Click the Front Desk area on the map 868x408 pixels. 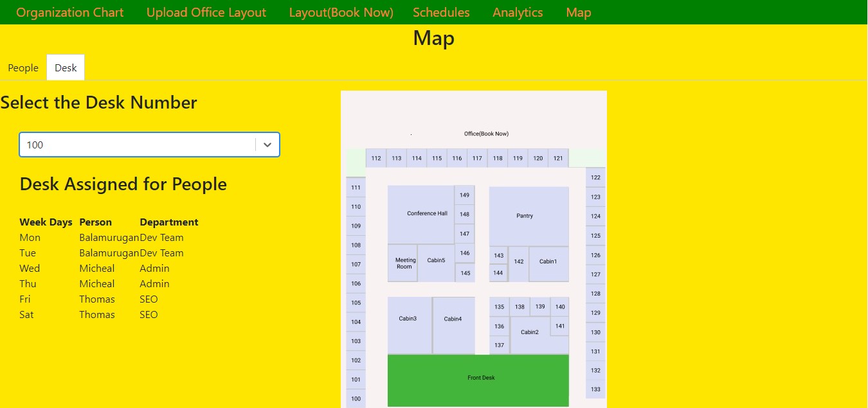481,378
